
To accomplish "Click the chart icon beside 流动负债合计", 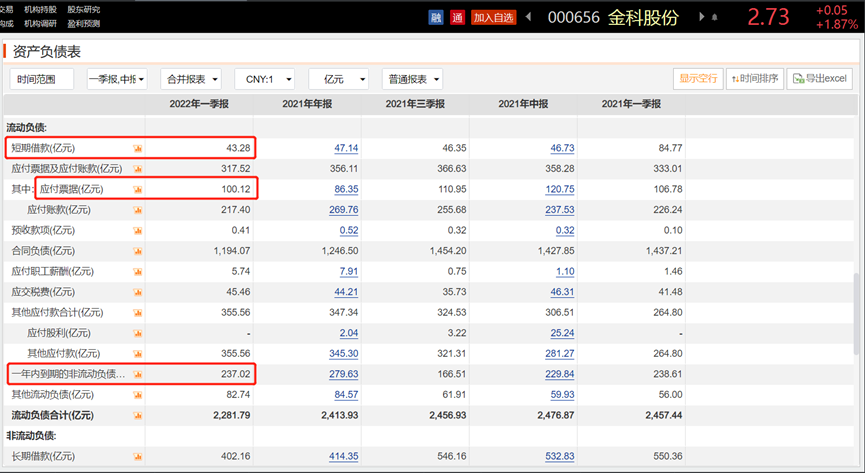I will point(137,416).
